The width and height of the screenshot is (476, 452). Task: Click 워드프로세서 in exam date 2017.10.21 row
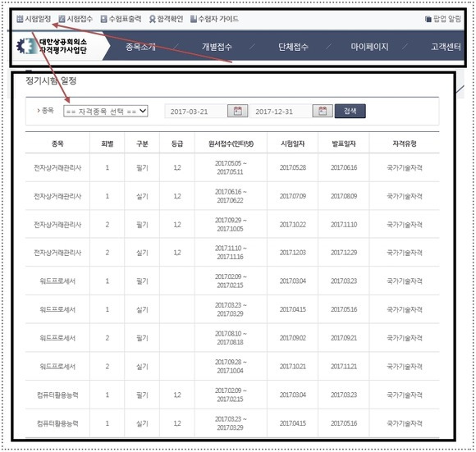point(57,367)
